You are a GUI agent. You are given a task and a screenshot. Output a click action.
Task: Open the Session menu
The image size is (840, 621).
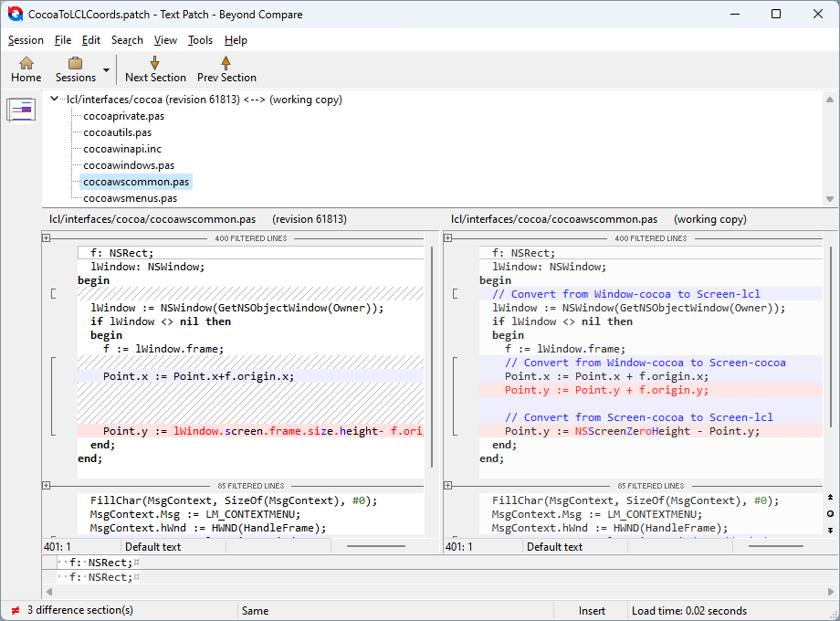(x=26, y=40)
